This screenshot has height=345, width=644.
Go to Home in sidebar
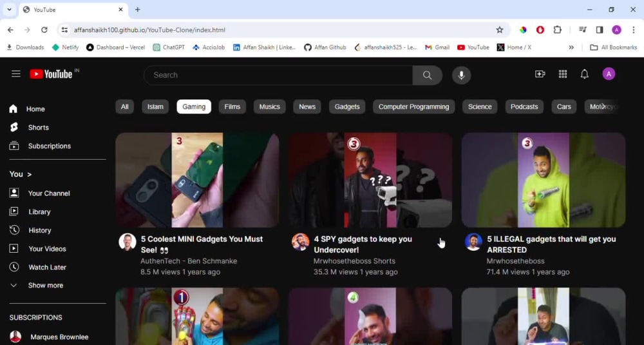tap(26, 109)
